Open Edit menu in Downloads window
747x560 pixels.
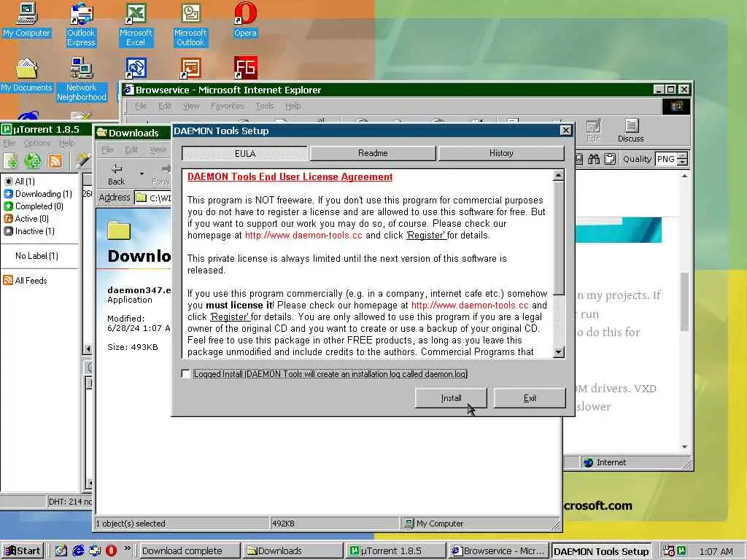(131, 149)
